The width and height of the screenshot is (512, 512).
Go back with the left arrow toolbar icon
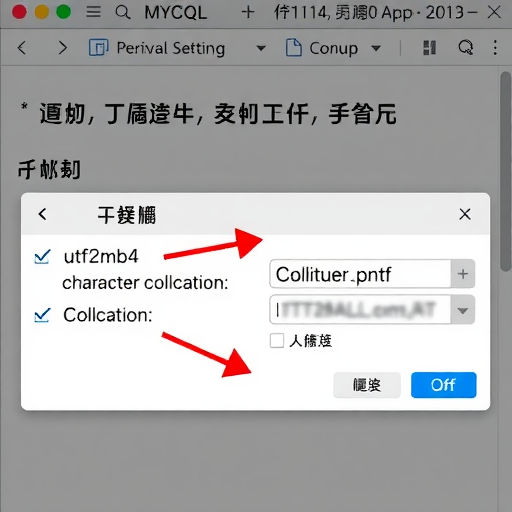coord(22,48)
